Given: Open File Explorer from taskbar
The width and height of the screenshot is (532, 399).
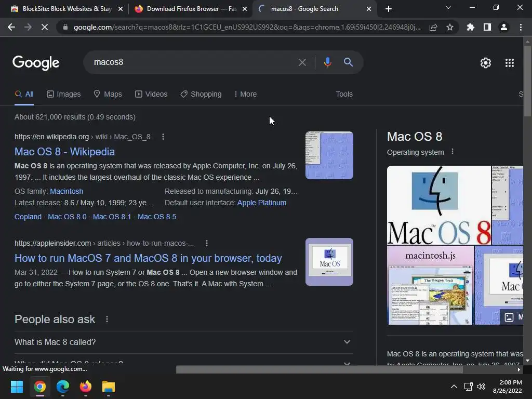Looking at the screenshot, I should (109, 387).
